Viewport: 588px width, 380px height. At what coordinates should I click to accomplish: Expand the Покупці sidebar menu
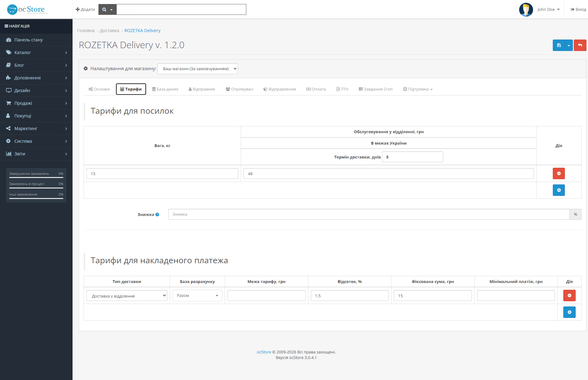pyautogui.click(x=36, y=116)
